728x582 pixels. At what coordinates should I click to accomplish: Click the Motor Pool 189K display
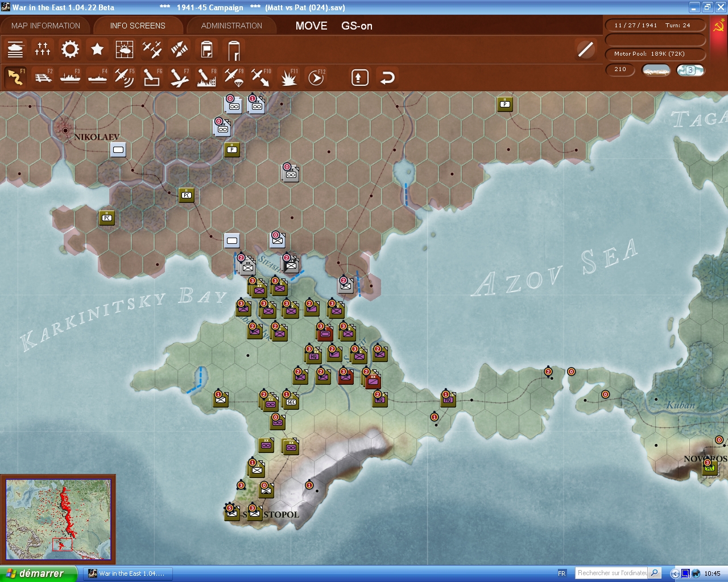point(656,54)
